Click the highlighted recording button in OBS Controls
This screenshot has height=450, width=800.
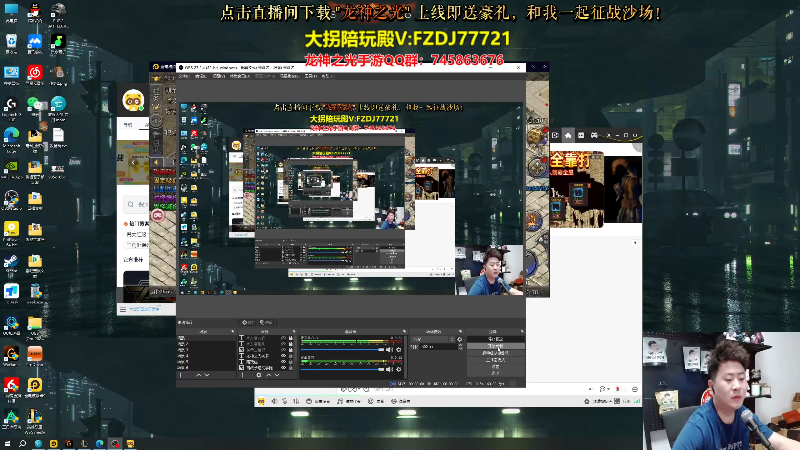(x=495, y=346)
